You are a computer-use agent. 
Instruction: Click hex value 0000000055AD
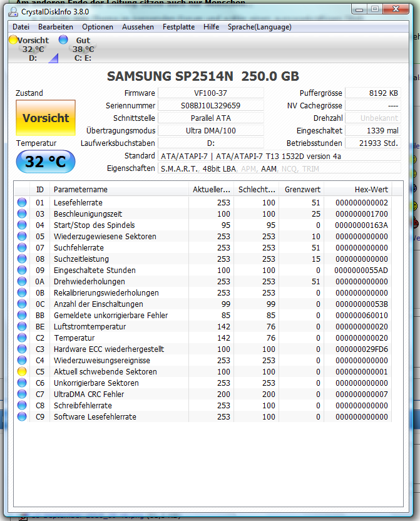click(361, 270)
